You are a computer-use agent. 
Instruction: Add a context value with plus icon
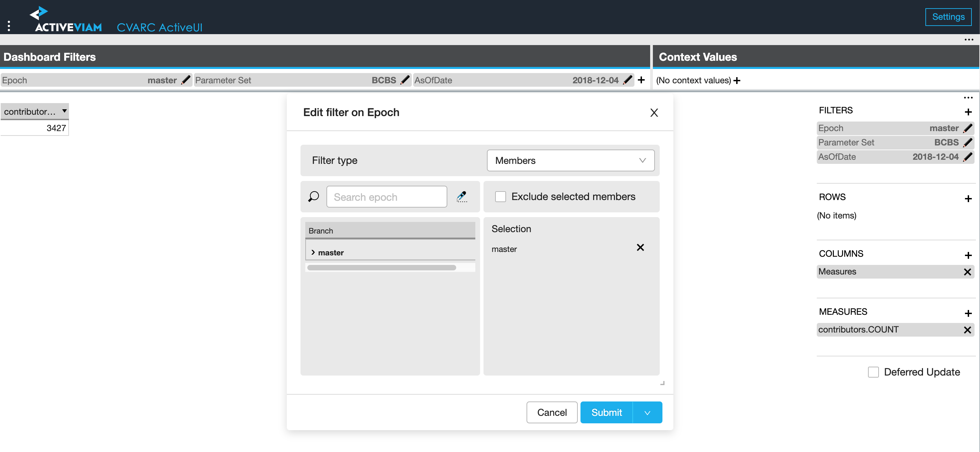tap(737, 80)
